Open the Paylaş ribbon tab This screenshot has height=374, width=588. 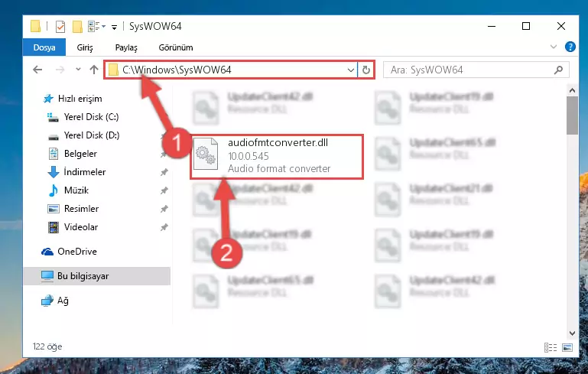coord(126,47)
